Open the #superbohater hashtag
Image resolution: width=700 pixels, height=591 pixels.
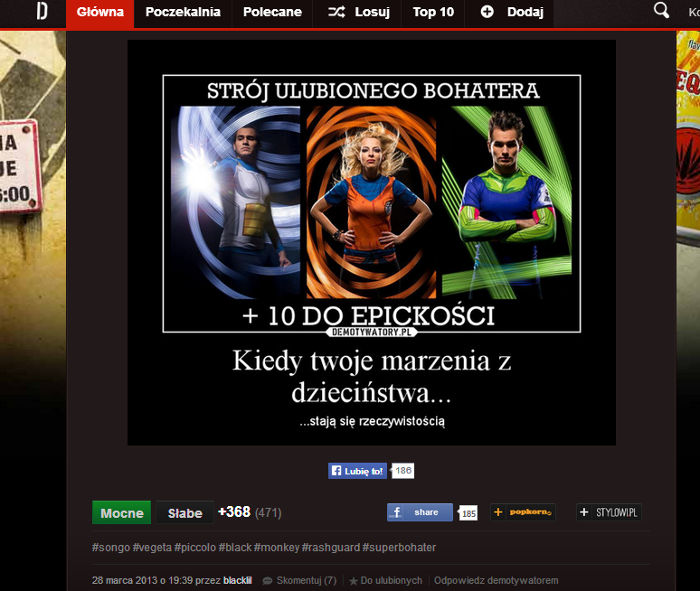point(399,548)
